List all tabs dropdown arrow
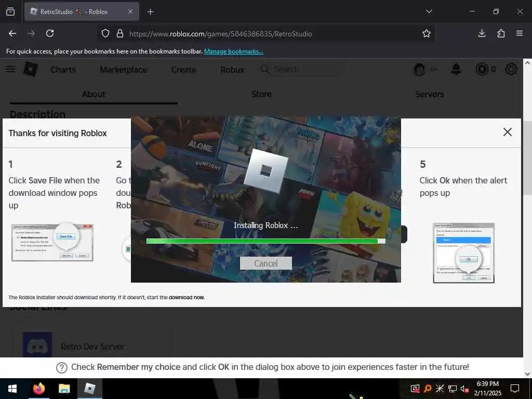 click(429, 11)
